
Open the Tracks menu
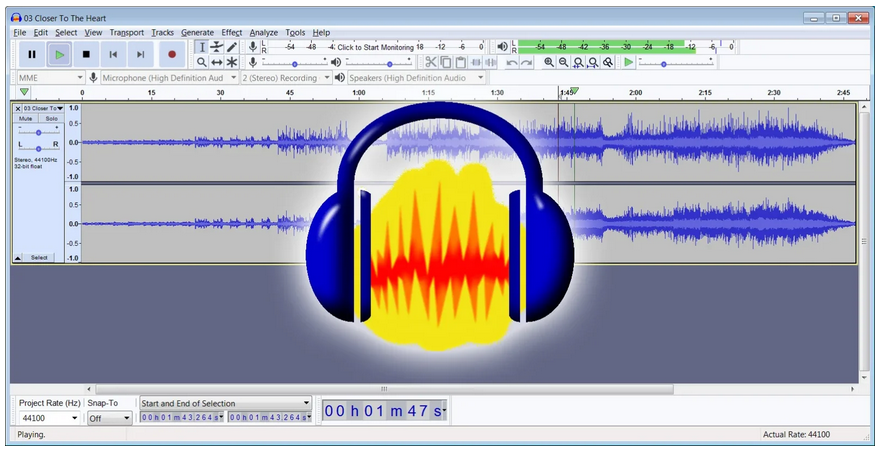[162, 33]
